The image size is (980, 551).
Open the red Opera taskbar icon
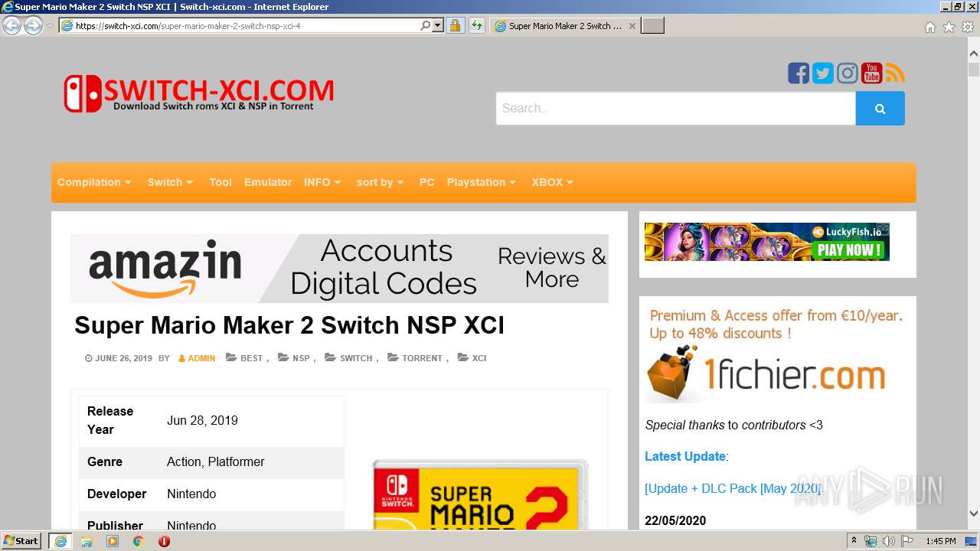click(x=164, y=540)
